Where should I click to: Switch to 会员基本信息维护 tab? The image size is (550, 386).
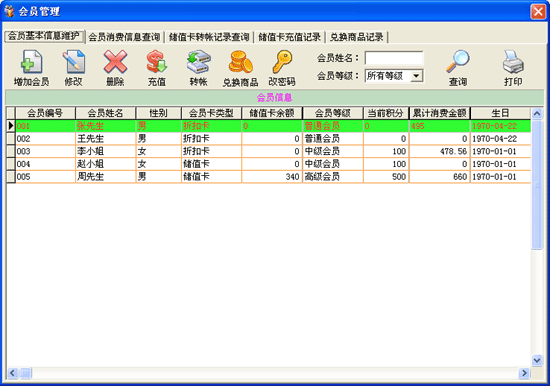coord(44,36)
